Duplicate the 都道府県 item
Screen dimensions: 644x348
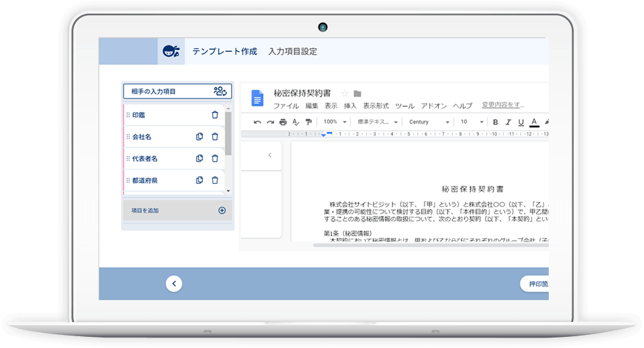200,180
